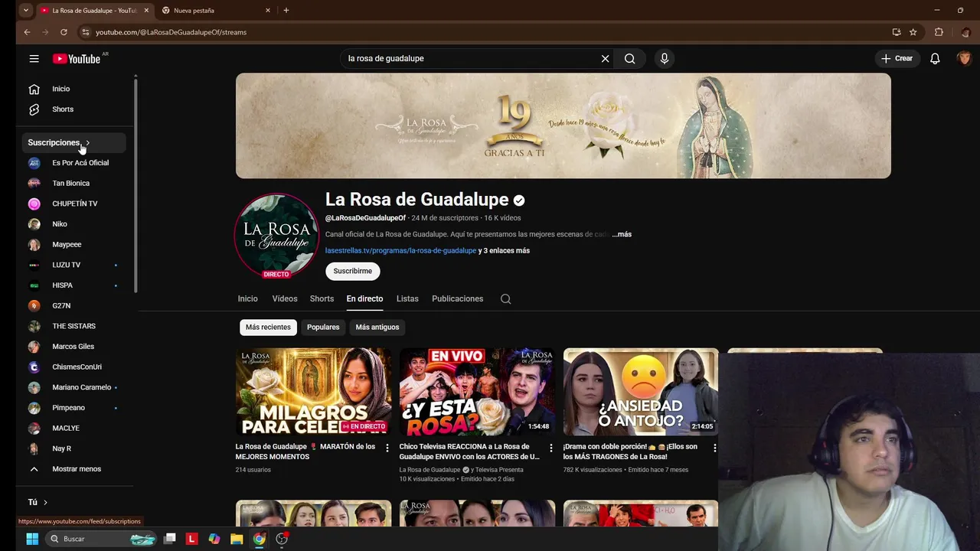
Task: Switch to the channel Inicio tab
Action: click(x=247, y=298)
